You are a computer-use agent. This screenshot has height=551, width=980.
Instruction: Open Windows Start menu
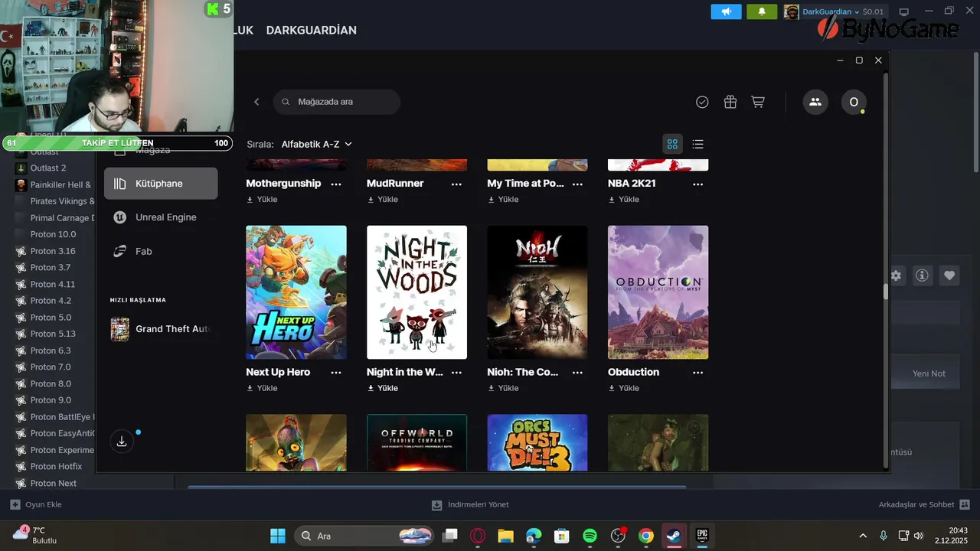pyautogui.click(x=278, y=536)
